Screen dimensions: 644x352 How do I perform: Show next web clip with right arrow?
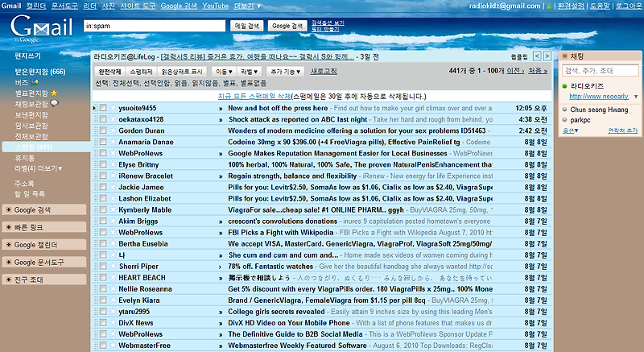point(547,56)
